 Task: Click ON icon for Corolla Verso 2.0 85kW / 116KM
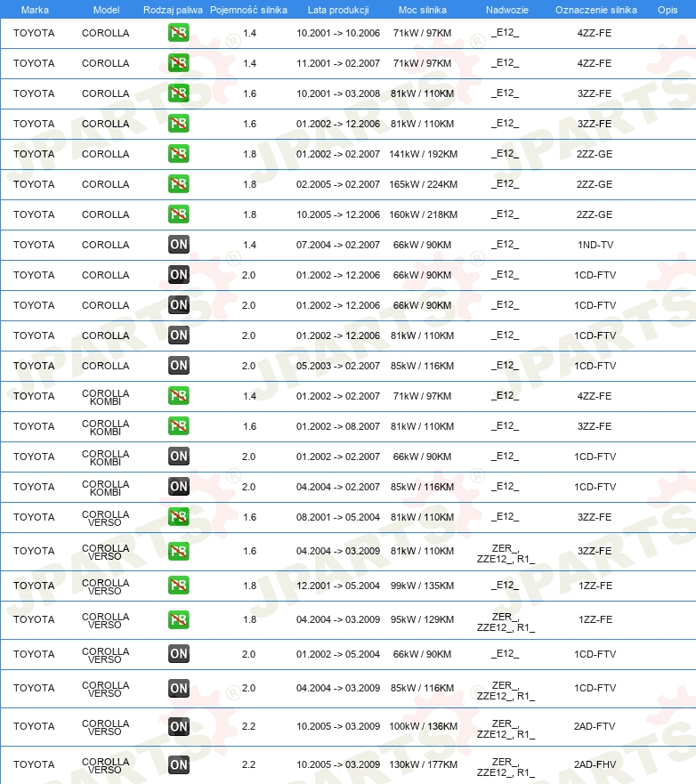(x=179, y=688)
